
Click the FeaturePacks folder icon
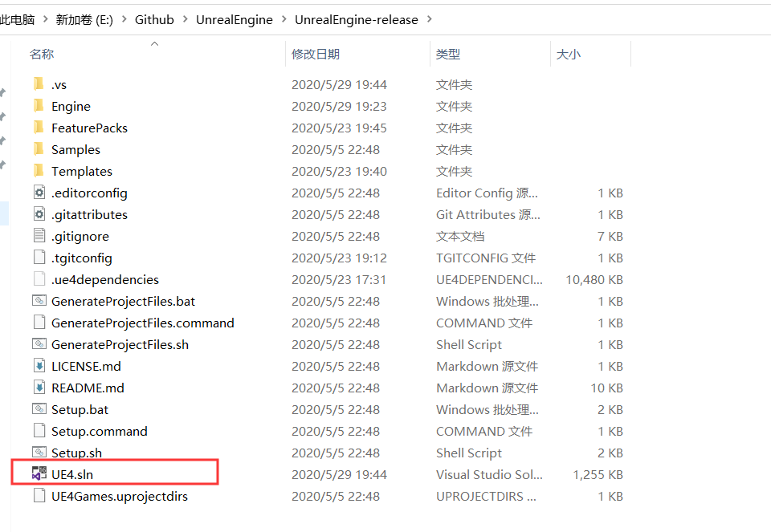39,128
